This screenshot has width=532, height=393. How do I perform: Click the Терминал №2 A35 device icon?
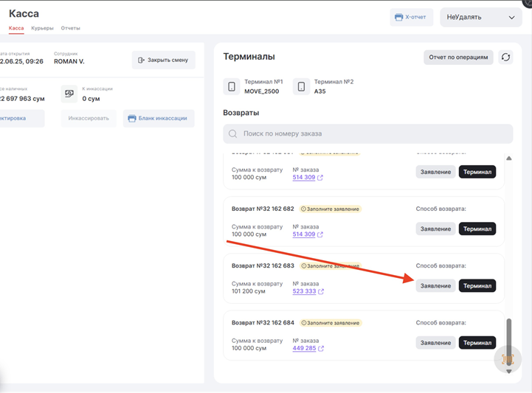(x=301, y=87)
